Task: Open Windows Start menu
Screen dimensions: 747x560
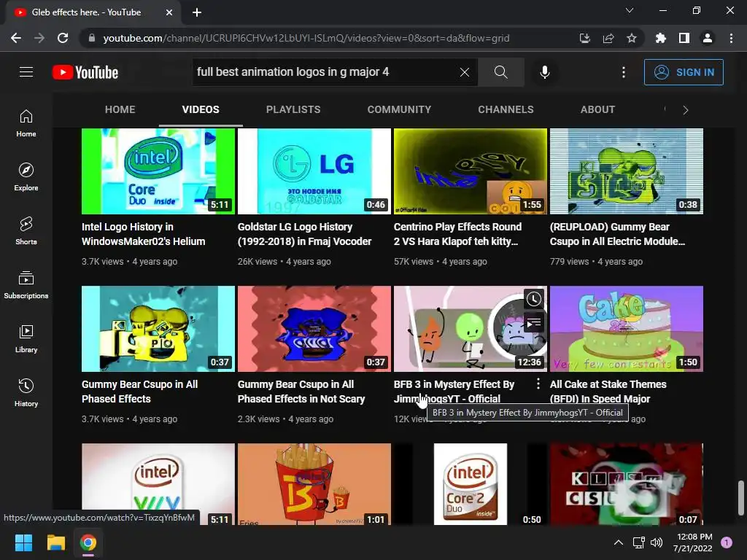Action: point(23,542)
